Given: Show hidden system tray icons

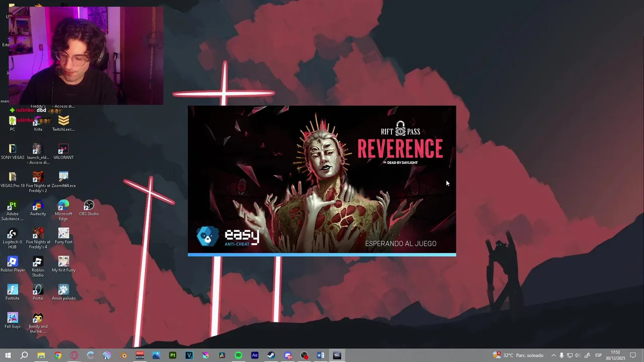Looking at the screenshot, I should click(x=553, y=355).
